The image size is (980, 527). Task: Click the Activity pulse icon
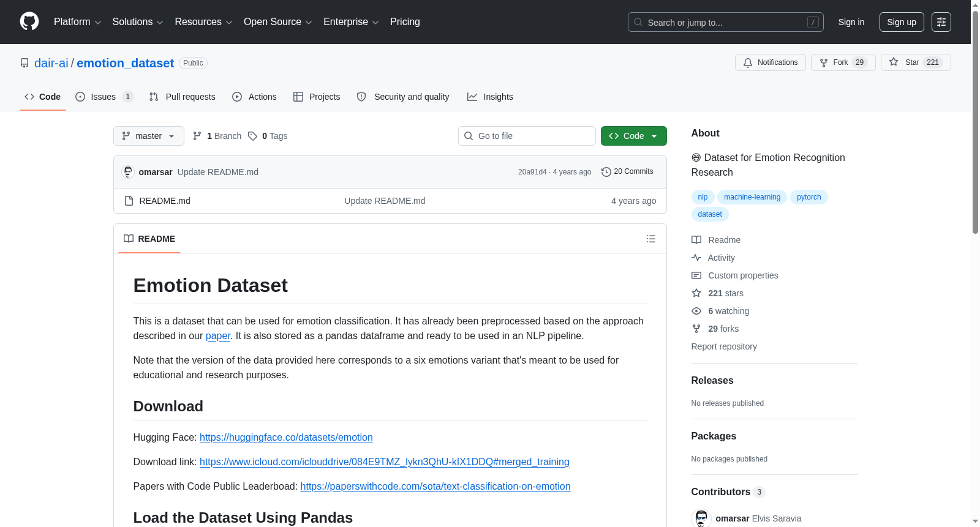696,258
